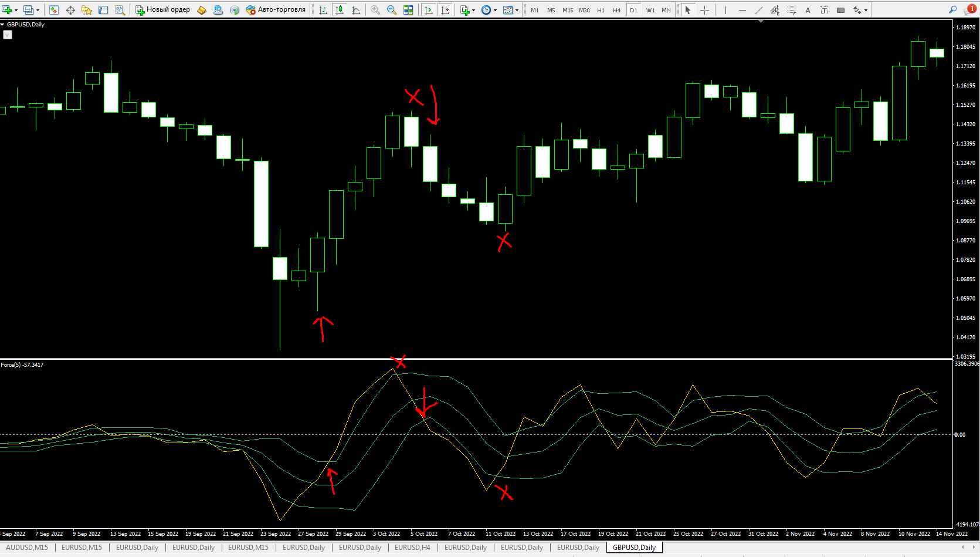980x557 pixels.
Task: Toggle chart Auto Scroll
Action: [x=429, y=10]
